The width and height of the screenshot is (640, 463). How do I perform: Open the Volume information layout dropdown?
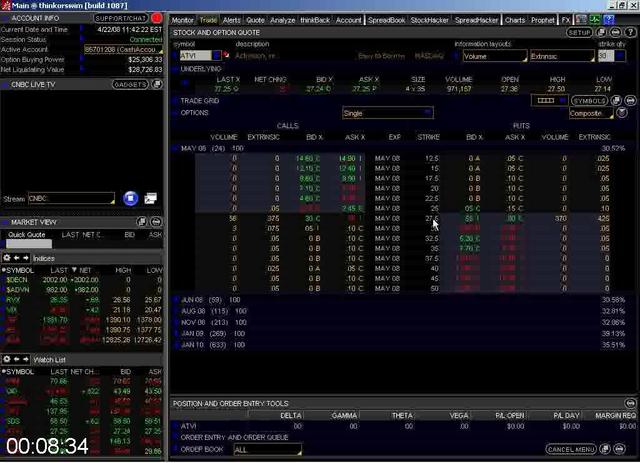point(495,56)
